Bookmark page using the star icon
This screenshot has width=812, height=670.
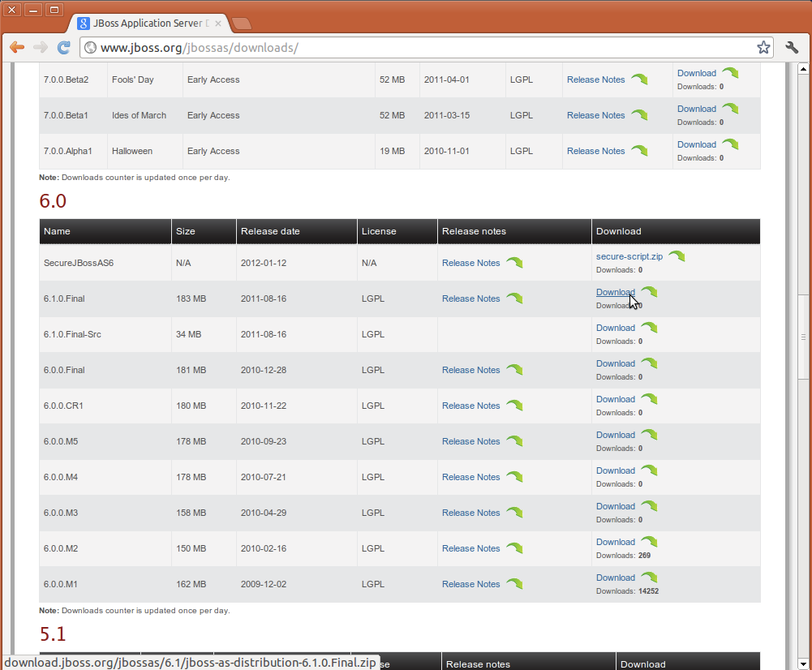(x=763, y=48)
